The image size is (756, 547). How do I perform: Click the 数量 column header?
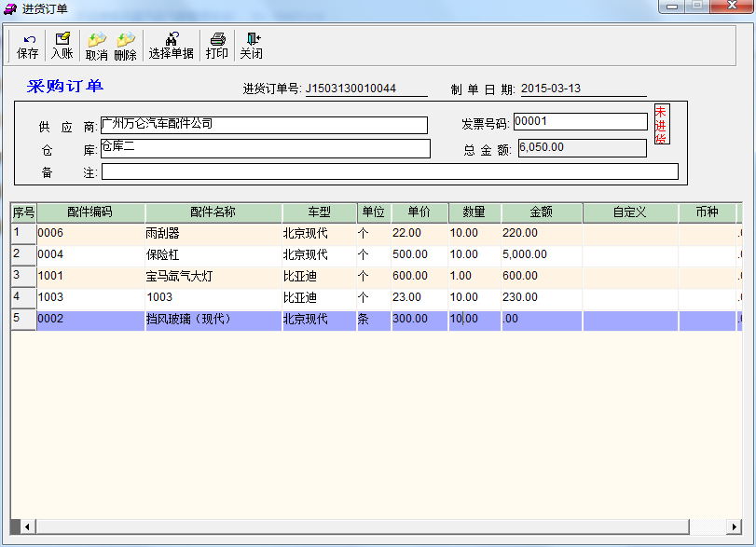click(x=474, y=212)
